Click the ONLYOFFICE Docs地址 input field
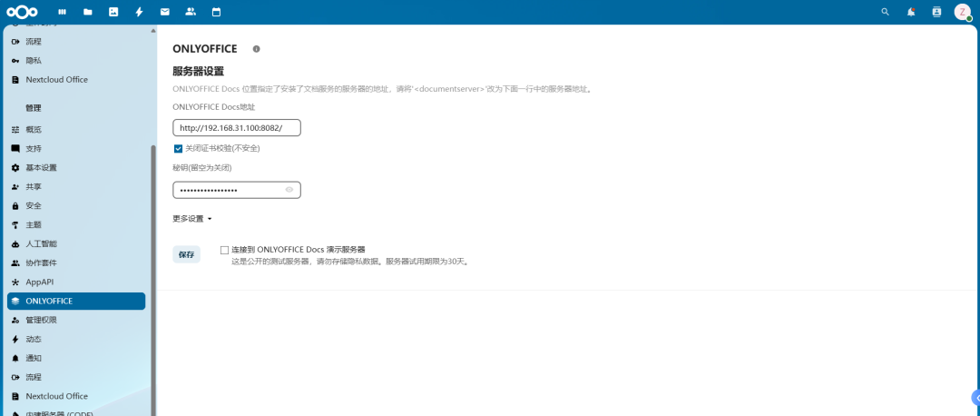The width and height of the screenshot is (980, 416). tap(237, 127)
